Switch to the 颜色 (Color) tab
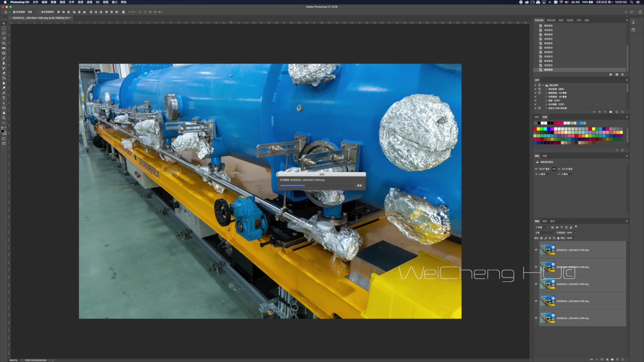The width and height of the screenshot is (644, 362). click(x=537, y=117)
